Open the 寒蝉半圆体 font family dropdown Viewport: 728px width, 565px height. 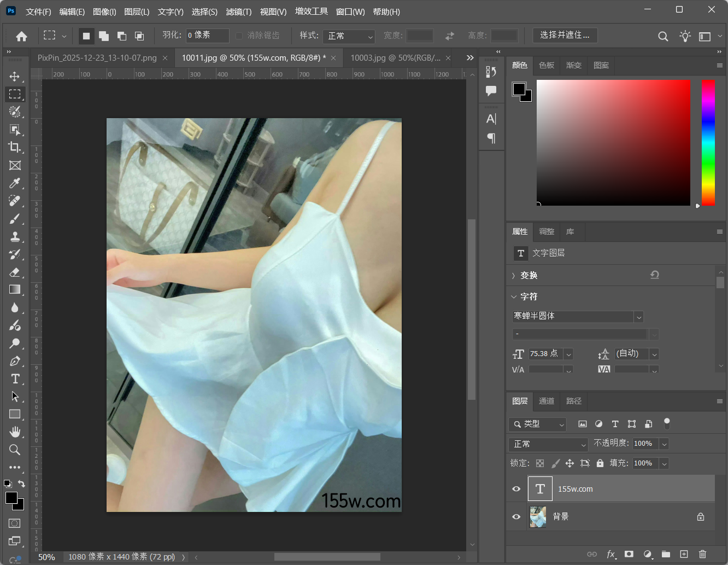(638, 317)
